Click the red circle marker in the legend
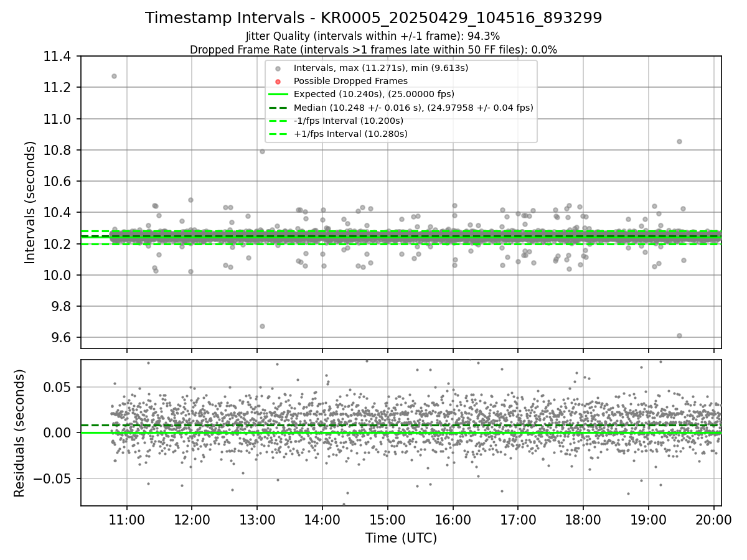Screen dimensions: 747x560 [x=278, y=82]
